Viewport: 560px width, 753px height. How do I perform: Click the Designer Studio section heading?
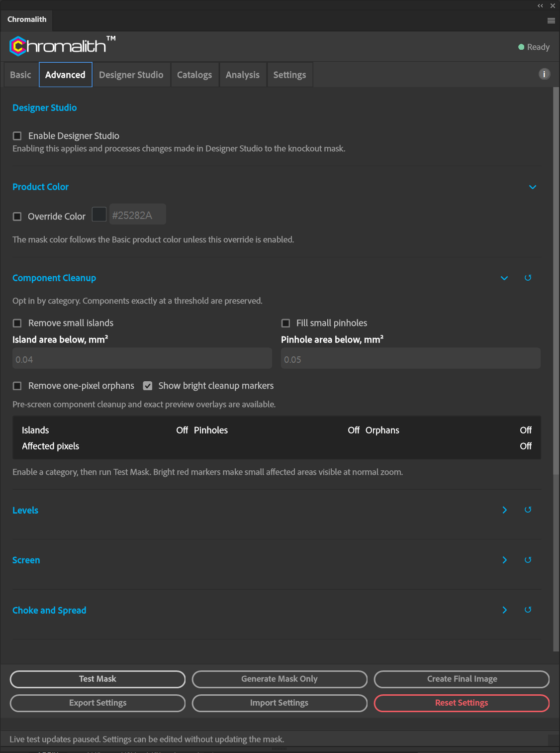coord(45,108)
